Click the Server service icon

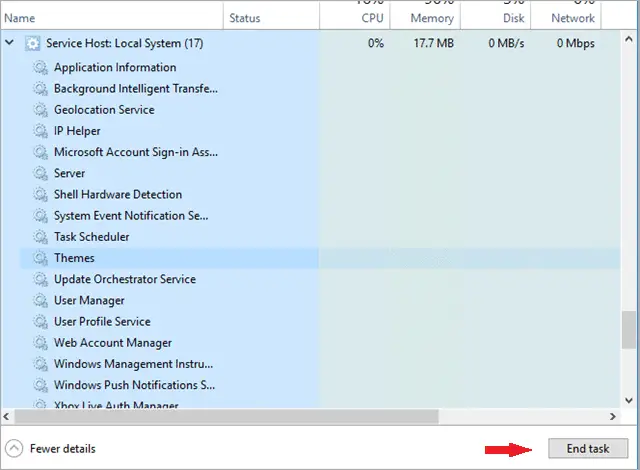pos(40,173)
